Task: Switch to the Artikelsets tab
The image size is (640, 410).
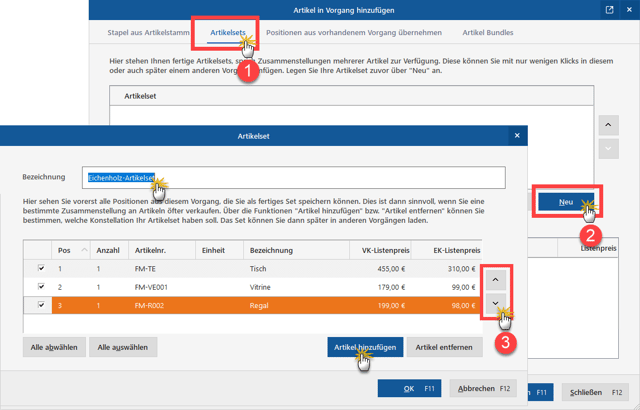Action: [x=228, y=33]
